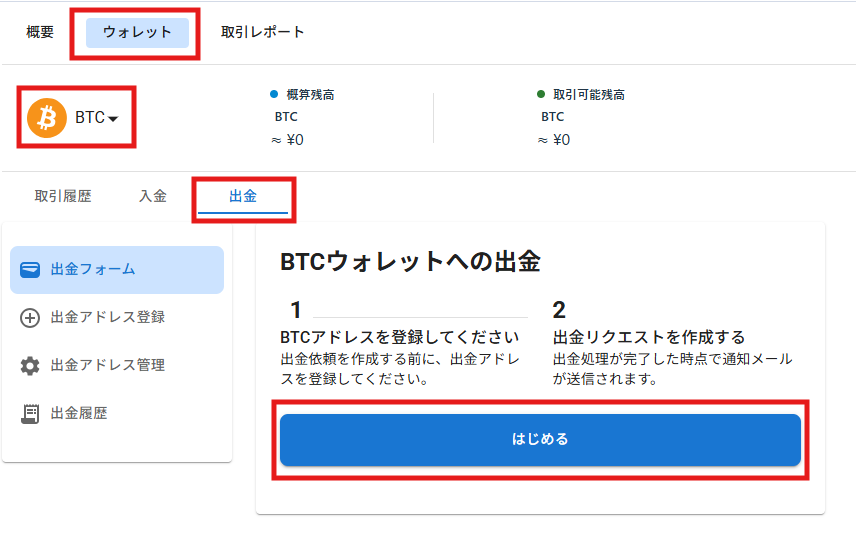Image resolution: width=856 pixels, height=534 pixels.
Task: Click the blue dot beside 概算残高
Action: [x=274, y=94]
